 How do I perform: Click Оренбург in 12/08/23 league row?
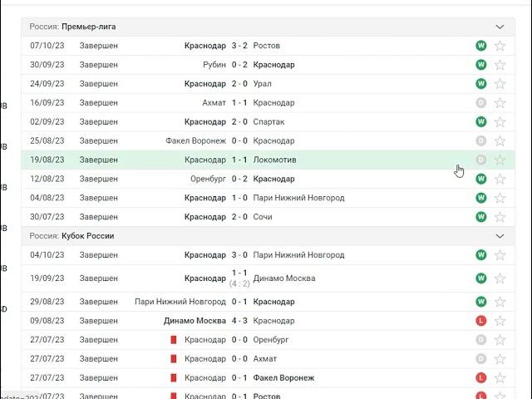(x=208, y=179)
